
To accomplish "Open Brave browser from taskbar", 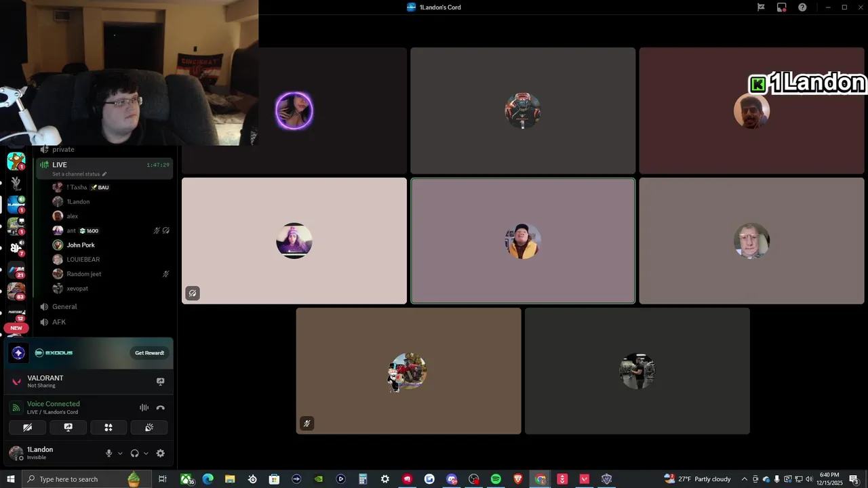I will pyautogui.click(x=518, y=479).
